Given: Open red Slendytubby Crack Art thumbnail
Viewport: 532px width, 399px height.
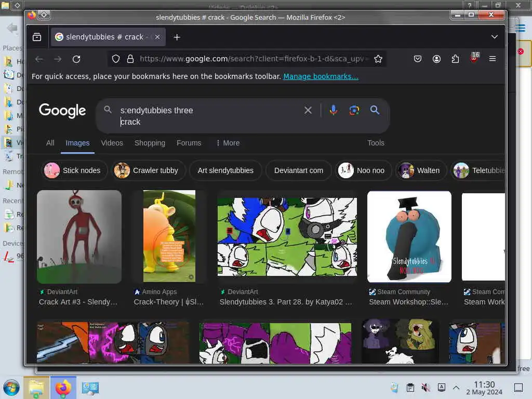Looking at the screenshot, I should pyautogui.click(x=79, y=237).
